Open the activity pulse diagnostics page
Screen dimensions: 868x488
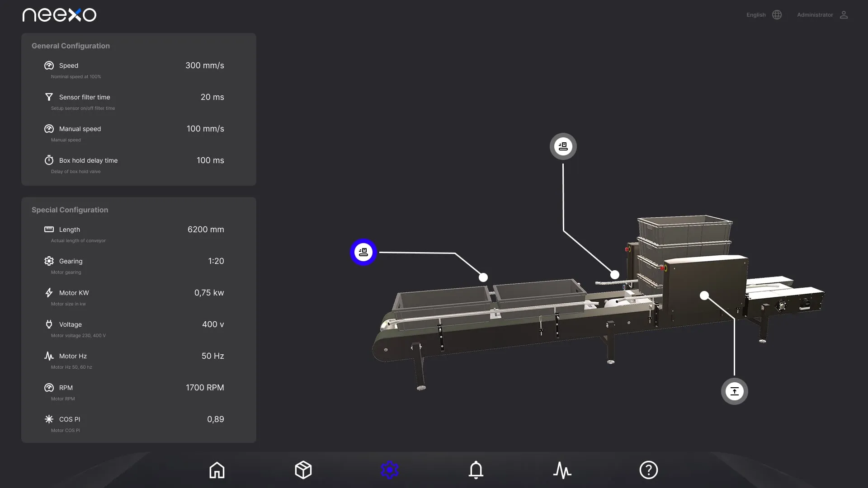point(562,470)
